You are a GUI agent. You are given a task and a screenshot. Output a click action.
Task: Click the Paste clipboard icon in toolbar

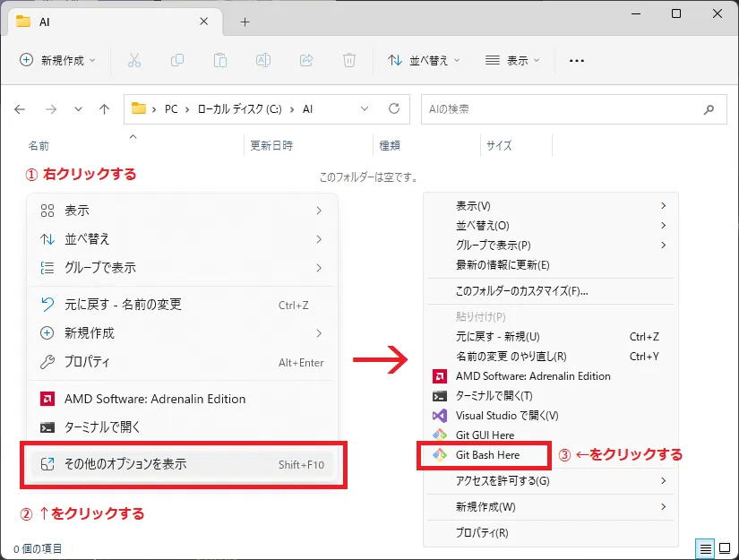tap(220, 60)
